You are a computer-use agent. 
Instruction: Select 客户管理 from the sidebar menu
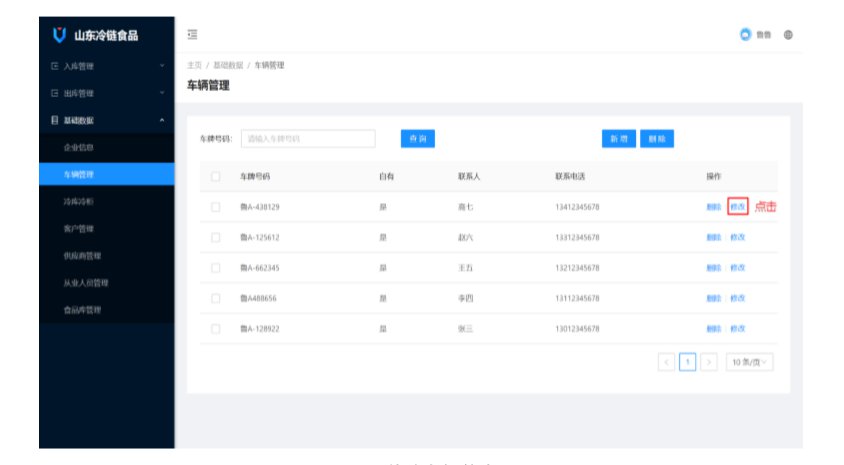coord(79,229)
